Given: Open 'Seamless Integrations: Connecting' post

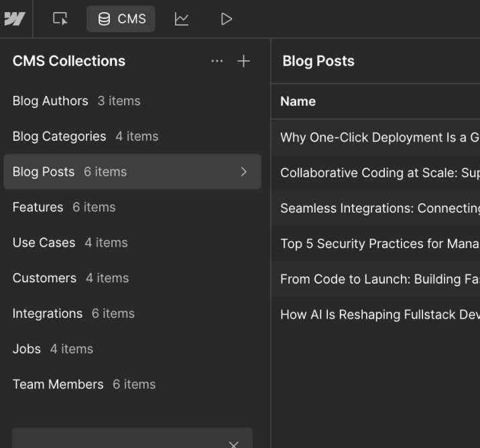Looking at the screenshot, I should point(375,208).
